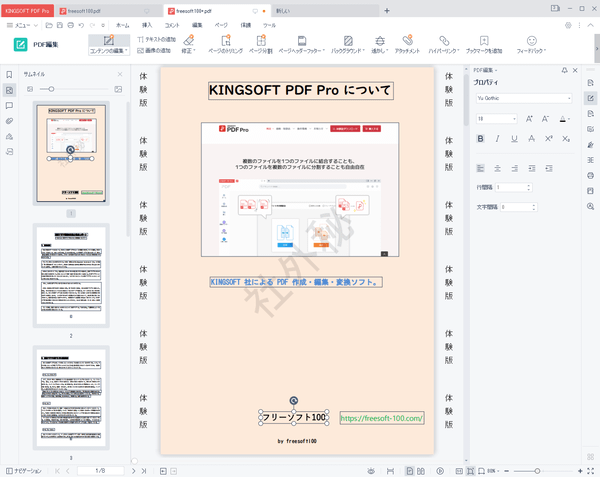600x477 pixels.
Task: Click the 透かし watermark icon
Action: coord(380,41)
